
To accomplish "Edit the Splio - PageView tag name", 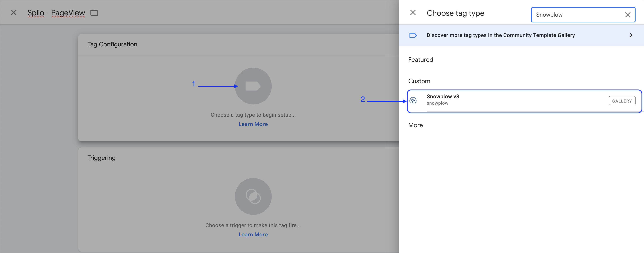I will tap(56, 13).
